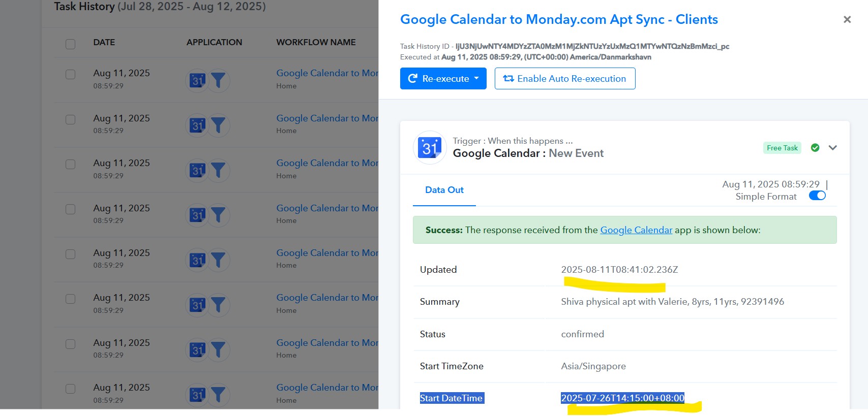Open eighth row's workflow name link

point(327,388)
